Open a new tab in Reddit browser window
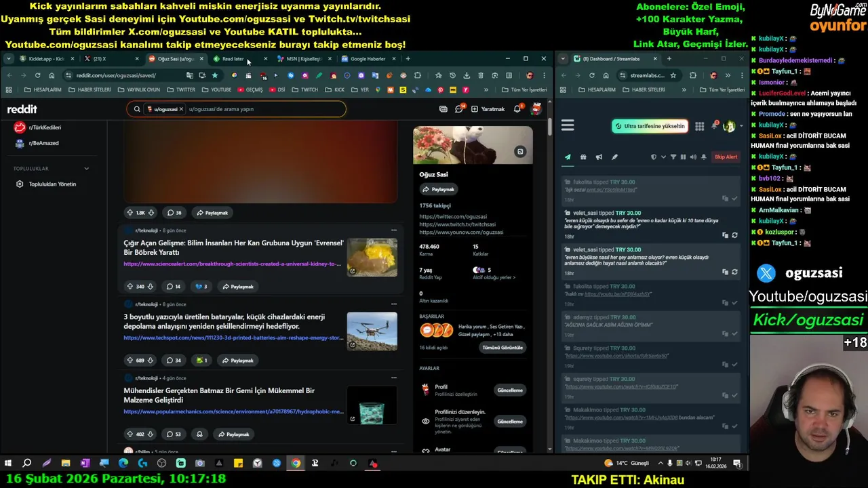The width and height of the screenshot is (868, 488). pos(408,59)
